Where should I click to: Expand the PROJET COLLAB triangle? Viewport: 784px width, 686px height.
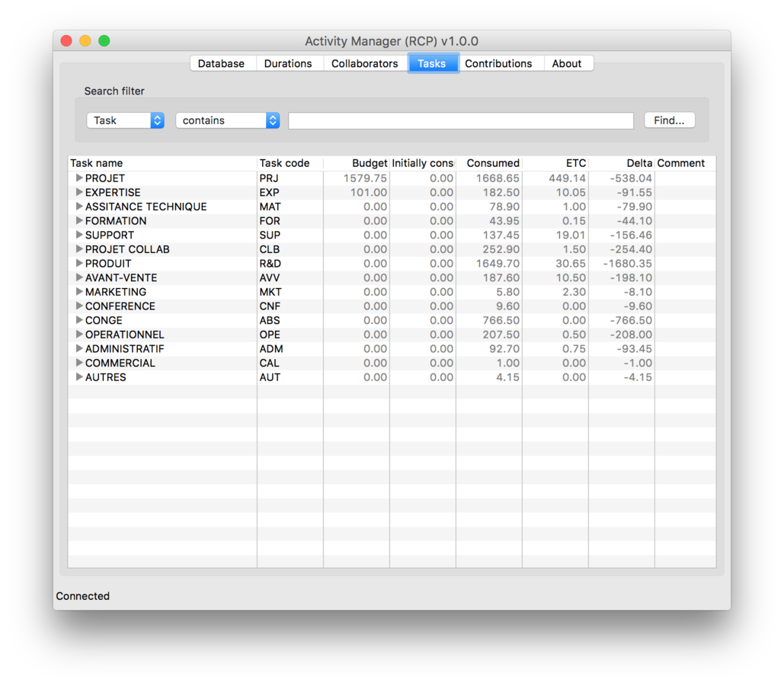79,248
